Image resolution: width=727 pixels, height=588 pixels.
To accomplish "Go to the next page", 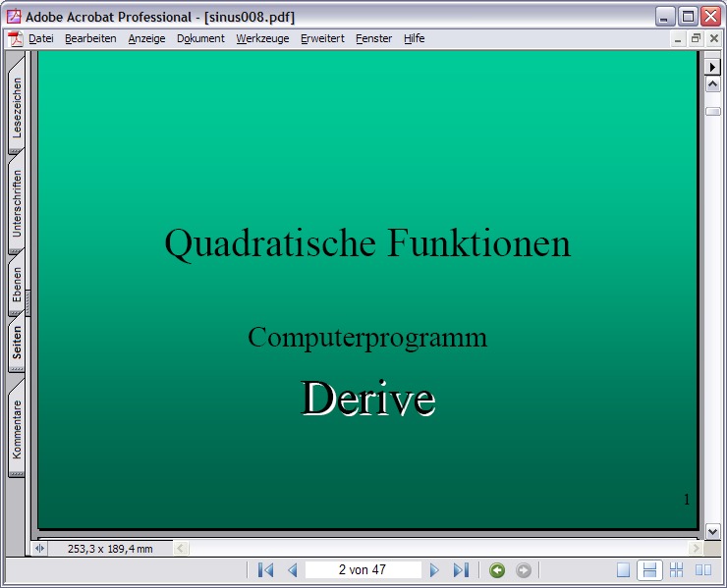I will pyautogui.click(x=434, y=570).
